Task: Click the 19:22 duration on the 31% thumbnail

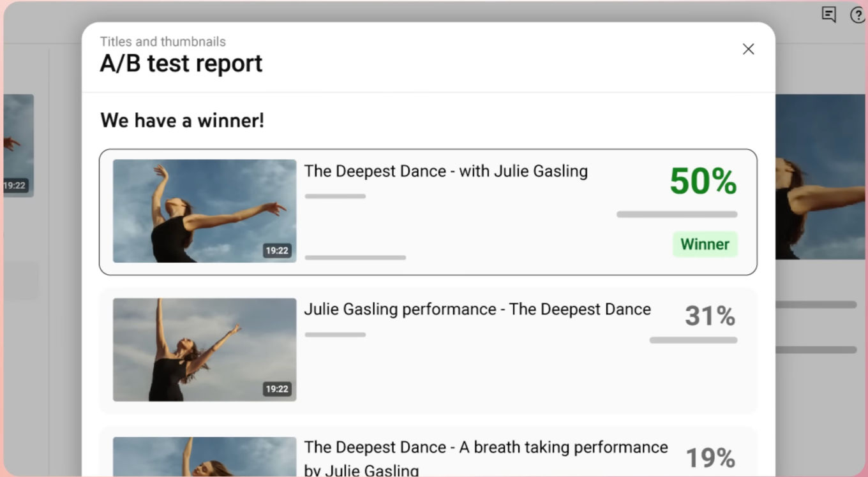Action: (277, 389)
